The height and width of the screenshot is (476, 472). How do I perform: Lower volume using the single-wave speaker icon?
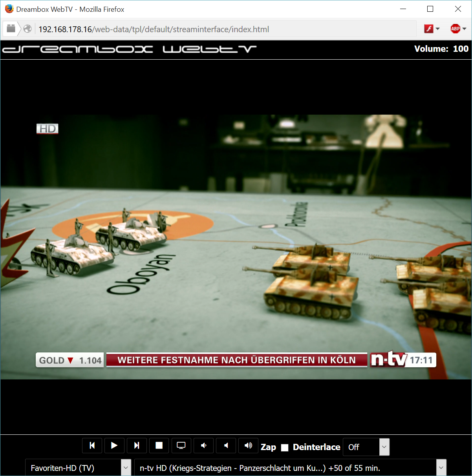tap(203, 445)
